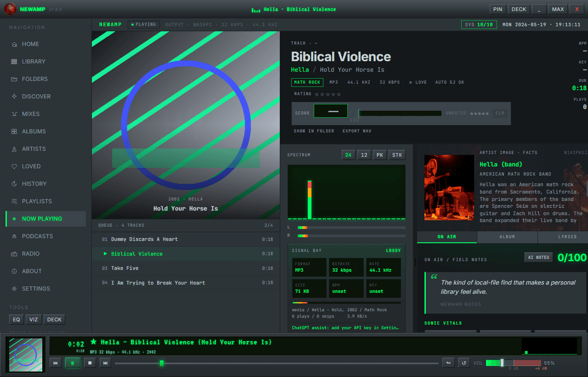The image size is (588, 377).
Task: Open the VIZ tool
Action: (x=34, y=320)
